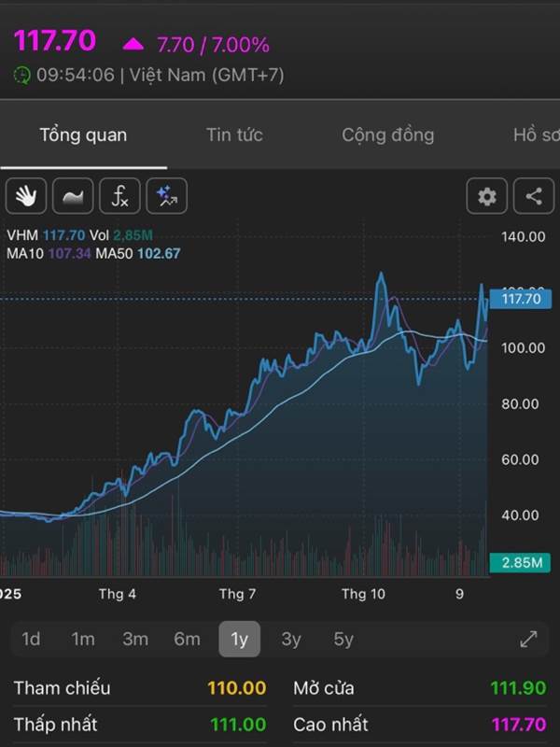Screen dimensions: 560x747
Task: Choose the 3y time range
Action: click(291, 639)
